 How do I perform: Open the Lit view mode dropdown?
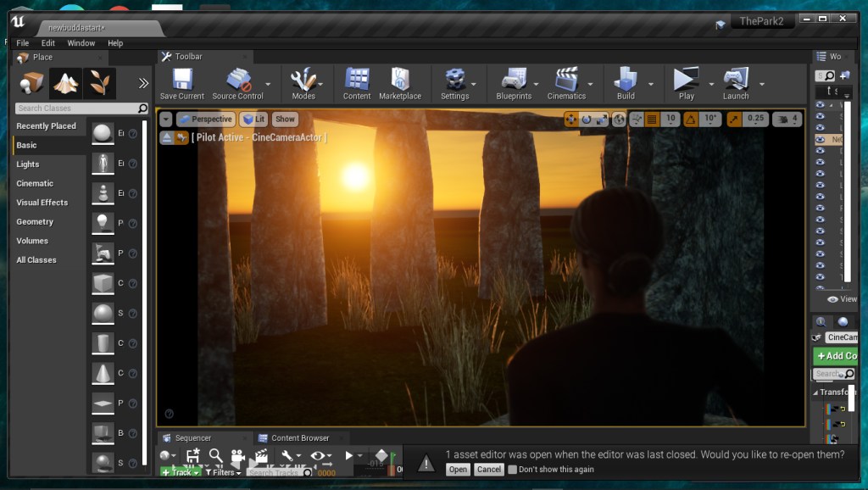(253, 120)
